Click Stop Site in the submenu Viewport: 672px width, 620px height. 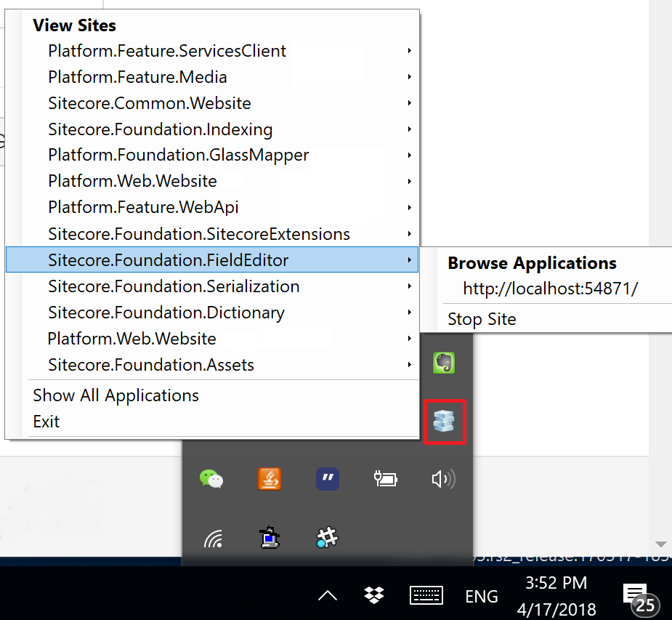482,318
